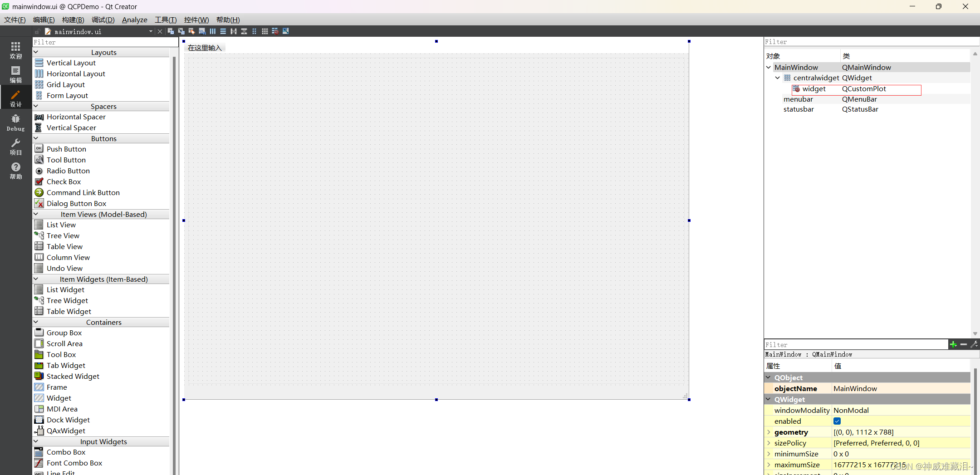Screen dimensions: 980x475
Task: Click the green plus to add dynamic property
Action: tap(953, 344)
